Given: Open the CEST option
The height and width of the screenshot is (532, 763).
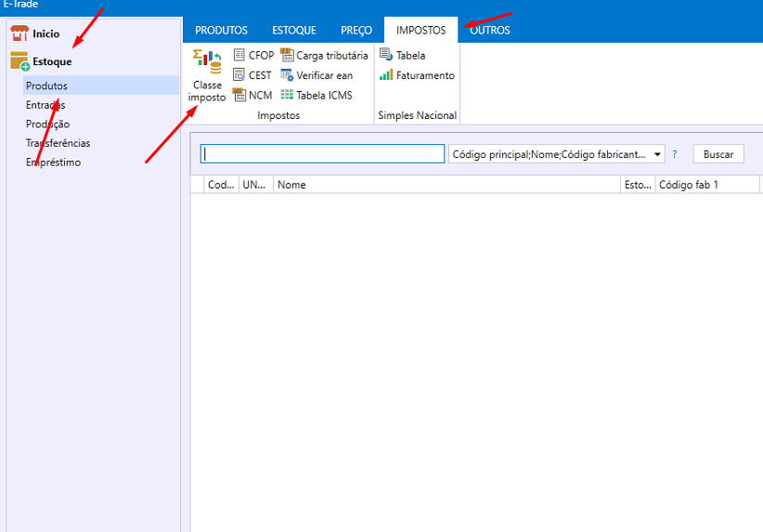Looking at the screenshot, I should click(240, 75).
